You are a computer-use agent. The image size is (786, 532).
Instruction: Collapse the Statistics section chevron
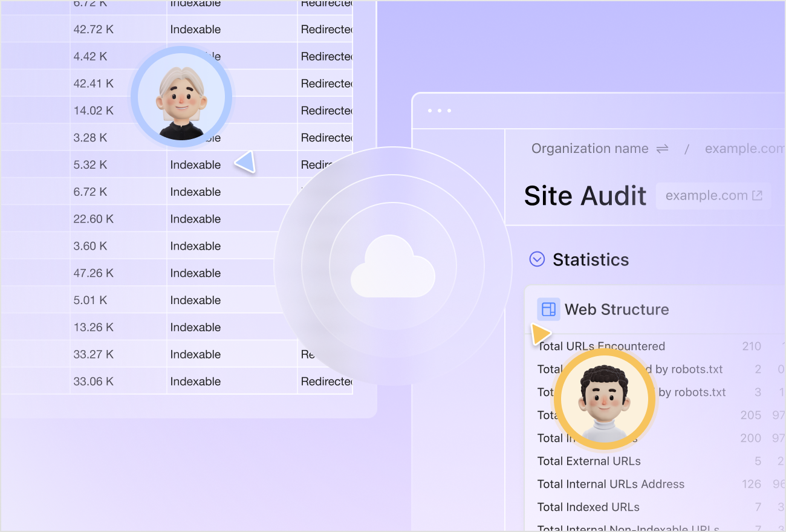coord(537,259)
